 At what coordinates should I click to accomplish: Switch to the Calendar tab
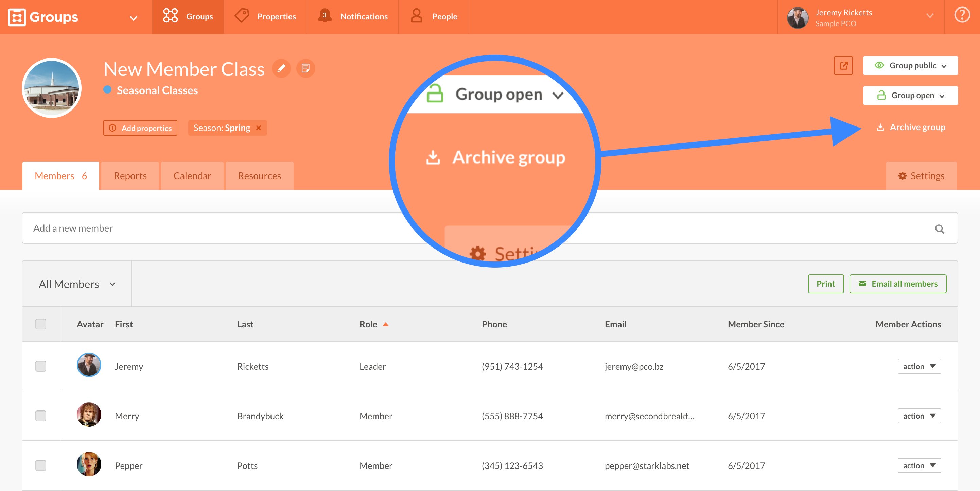coord(192,175)
